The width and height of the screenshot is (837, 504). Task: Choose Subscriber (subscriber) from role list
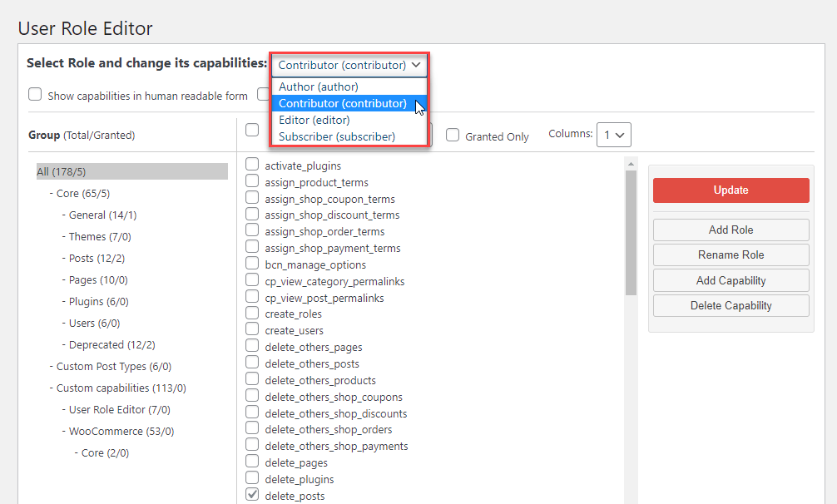[x=349, y=136]
